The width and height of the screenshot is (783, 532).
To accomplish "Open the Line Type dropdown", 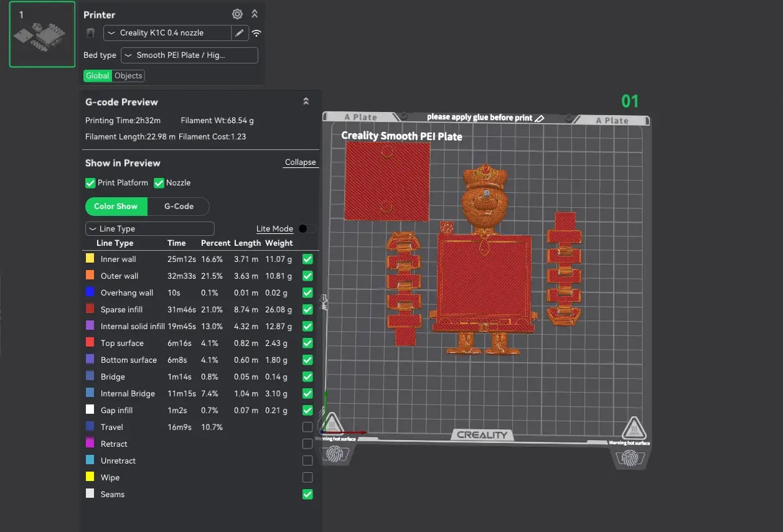I will tap(149, 229).
